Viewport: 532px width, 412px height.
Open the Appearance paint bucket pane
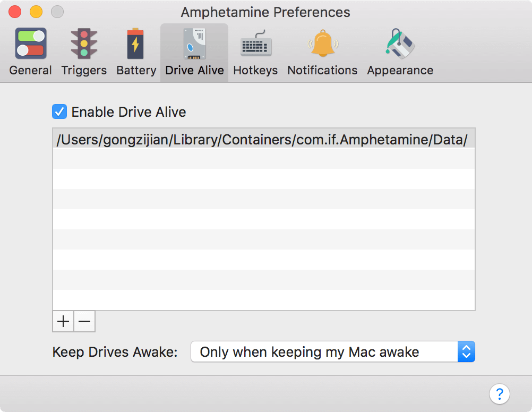click(400, 52)
